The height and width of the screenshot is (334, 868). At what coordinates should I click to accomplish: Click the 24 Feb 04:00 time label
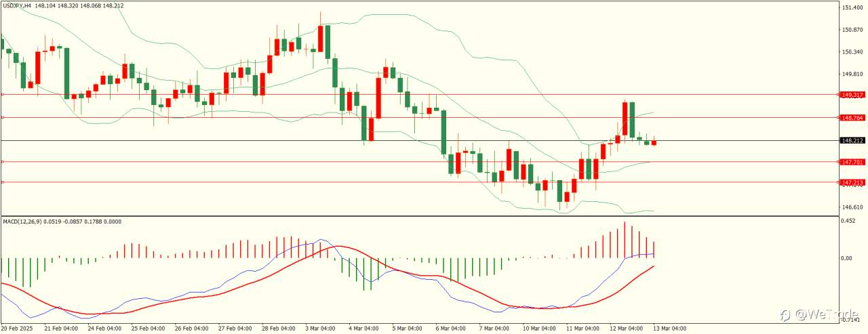point(103,329)
